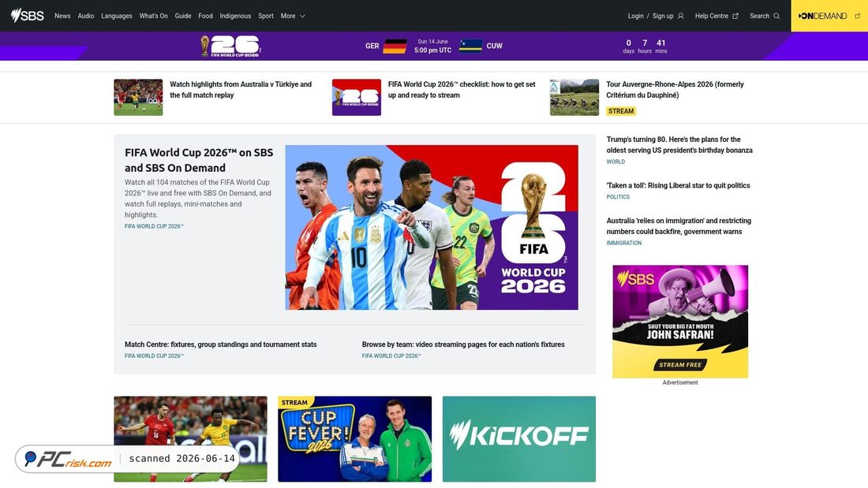Expand the More dropdown in navigation
868x488 pixels.
(x=293, y=16)
